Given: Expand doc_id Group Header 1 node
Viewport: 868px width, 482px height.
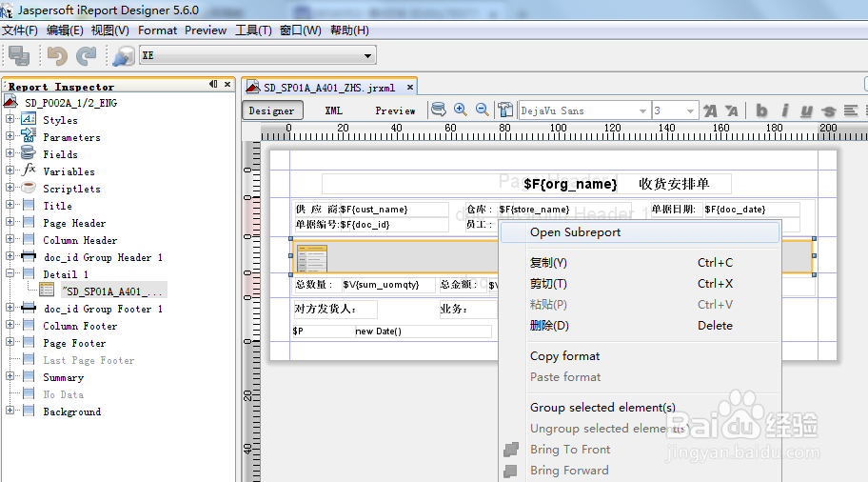Looking at the screenshot, I should [x=10, y=256].
